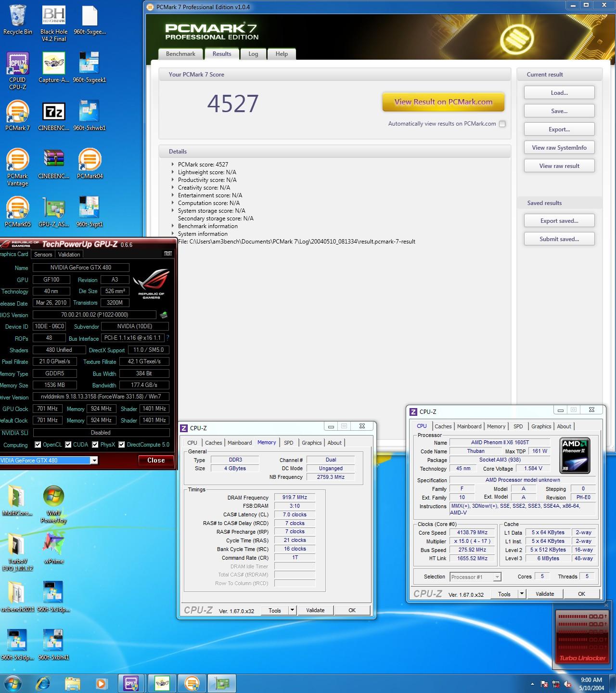Expand the Creativity score detail row

coord(173,187)
